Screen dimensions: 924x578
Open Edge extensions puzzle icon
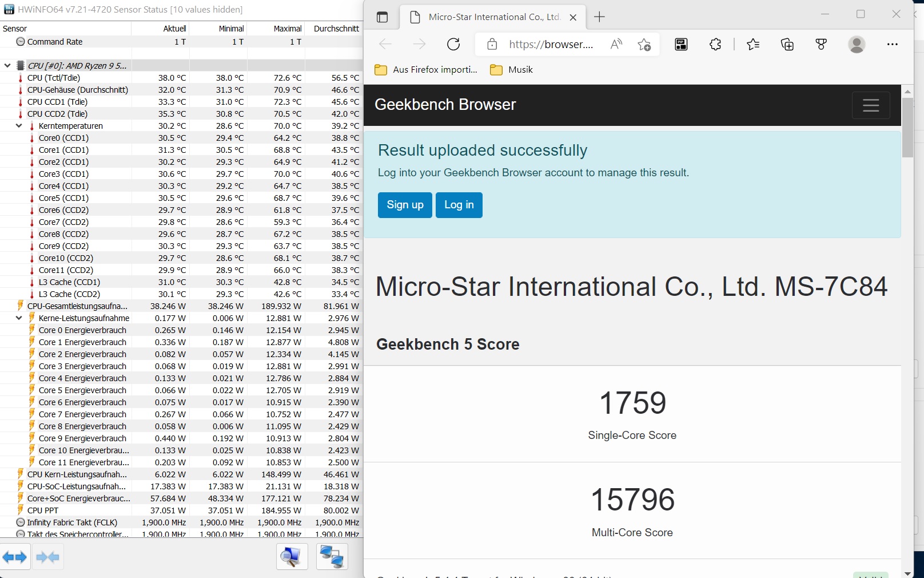[x=715, y=44]
